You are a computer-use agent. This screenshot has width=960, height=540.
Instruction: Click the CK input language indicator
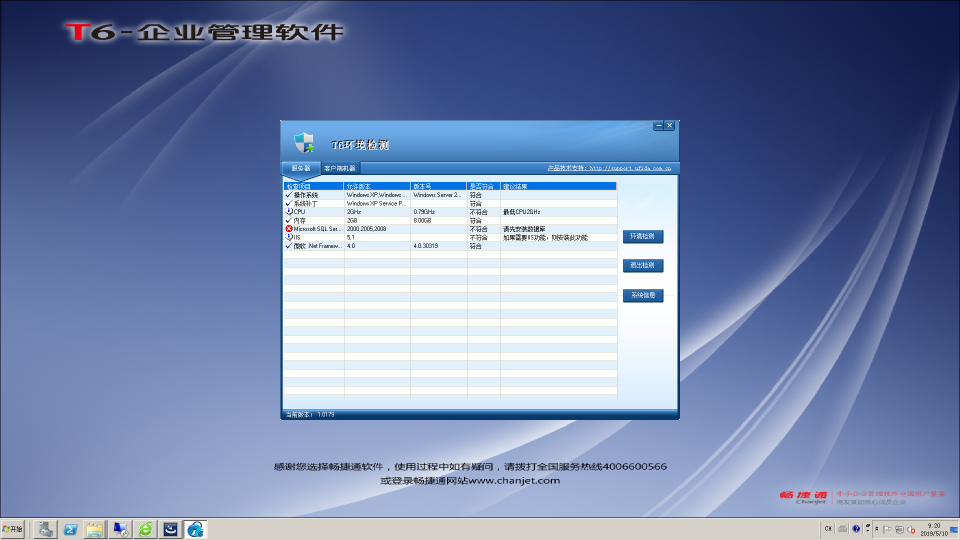click(x=828, y=529)
